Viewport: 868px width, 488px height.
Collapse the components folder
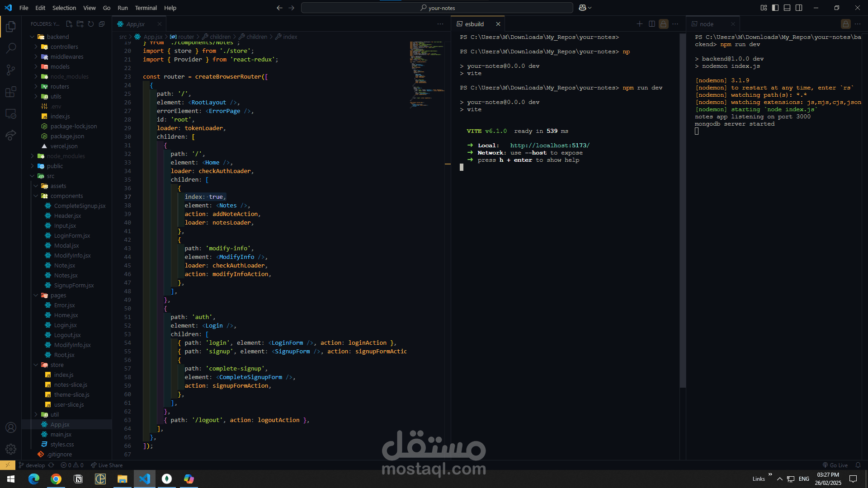(66, 196)
